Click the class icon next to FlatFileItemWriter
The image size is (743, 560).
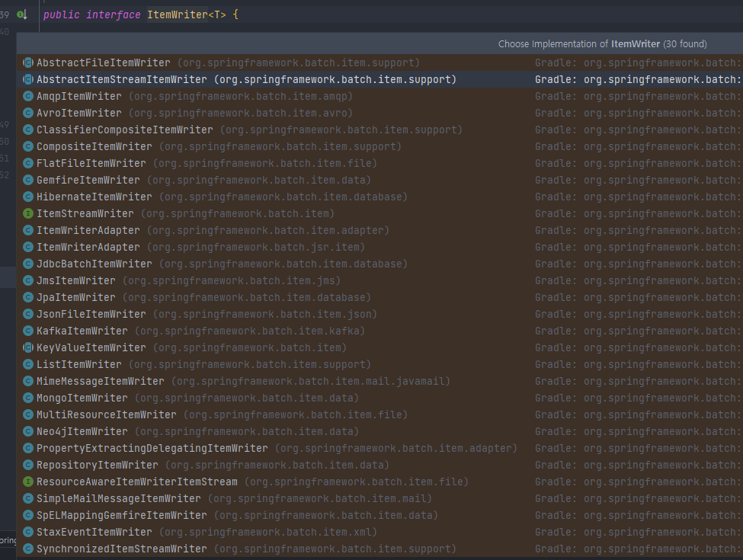(28, 164)
